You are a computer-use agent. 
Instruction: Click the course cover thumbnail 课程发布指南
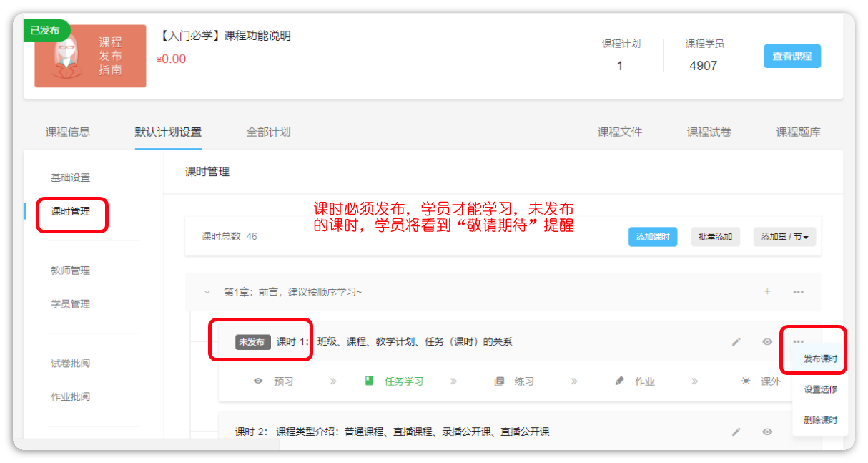[90, 57]
